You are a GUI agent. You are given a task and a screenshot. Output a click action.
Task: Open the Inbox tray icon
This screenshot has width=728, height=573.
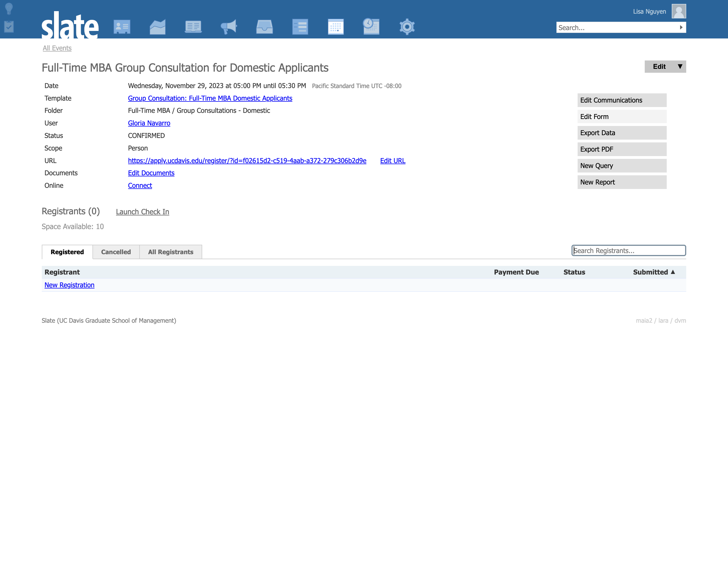(x=265, y=27)
